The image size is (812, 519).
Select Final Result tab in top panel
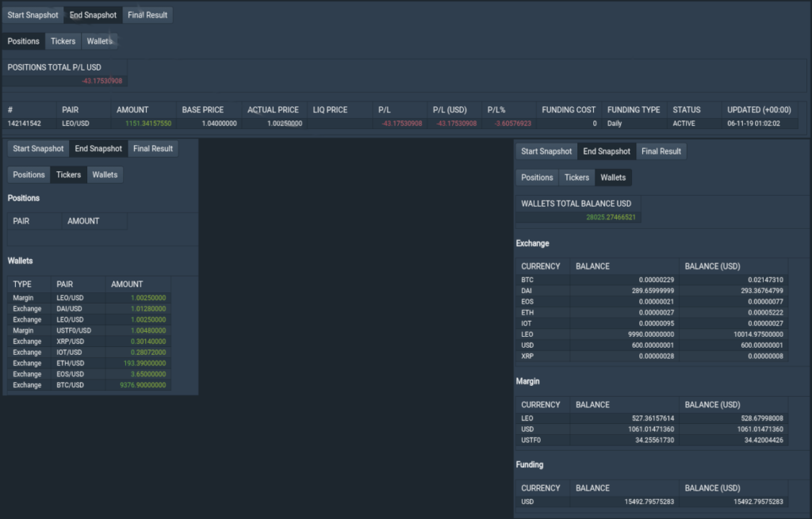tap(147, 15)
